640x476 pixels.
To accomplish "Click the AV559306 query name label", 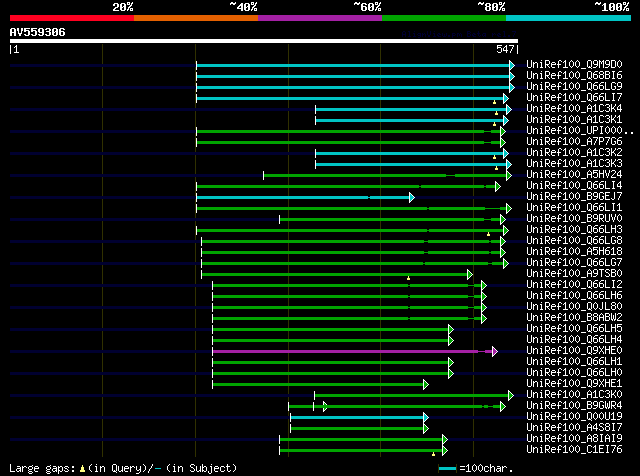I will pos(38,32).
